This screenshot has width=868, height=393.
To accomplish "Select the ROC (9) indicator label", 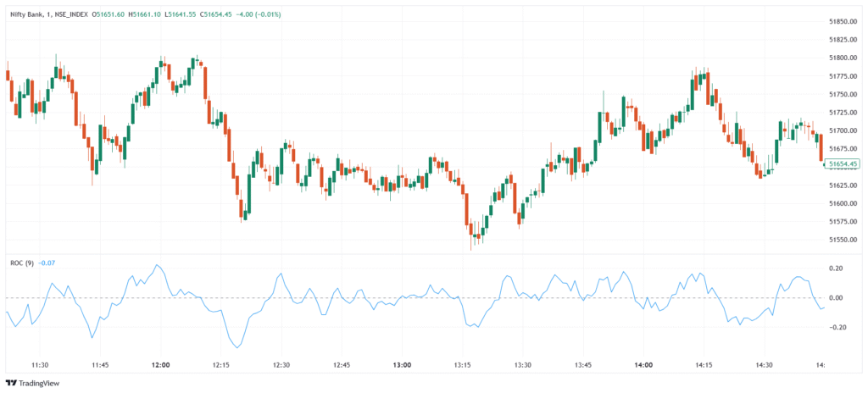I will click(x=21, y=263).
